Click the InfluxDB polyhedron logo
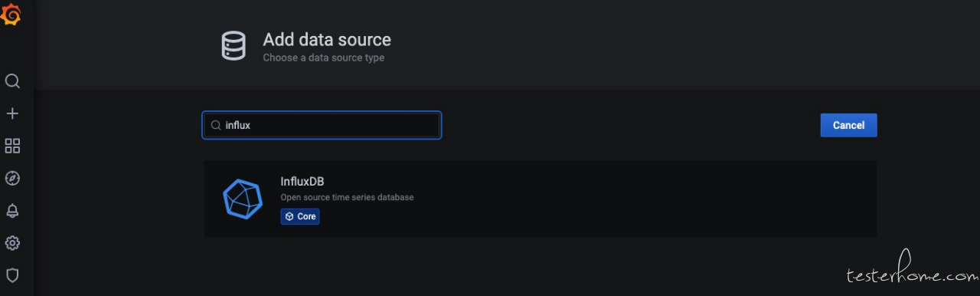980x296 pixels. (x=242, y=198)
